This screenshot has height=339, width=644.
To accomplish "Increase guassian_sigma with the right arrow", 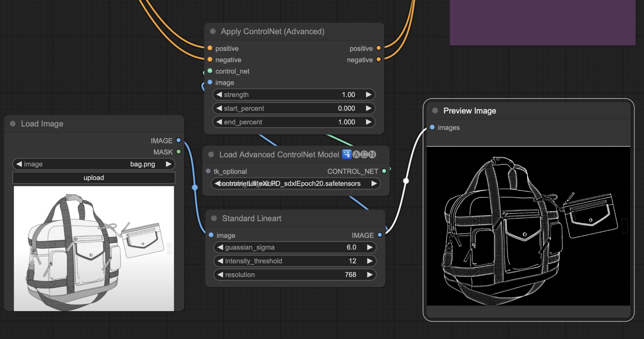I will pos(370,247).
